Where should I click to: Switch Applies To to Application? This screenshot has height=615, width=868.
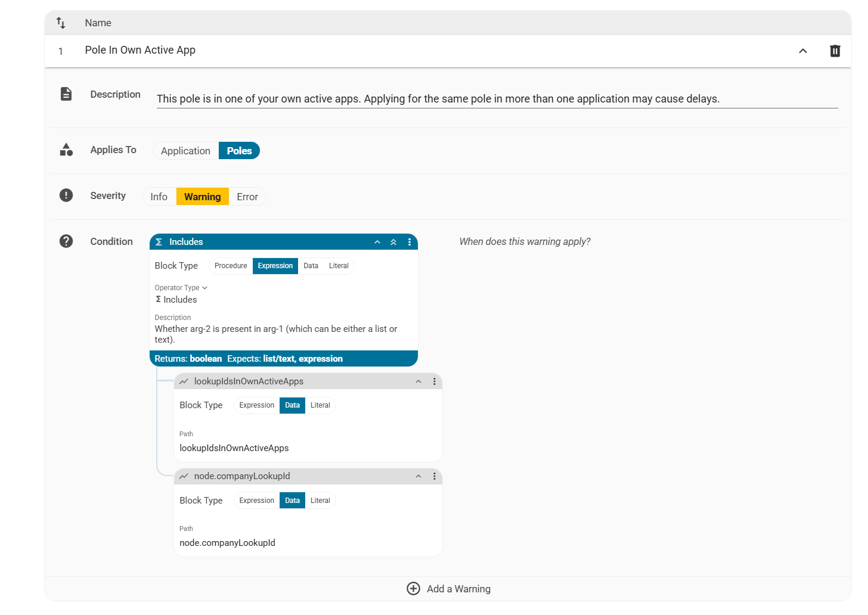coord(185,151)
